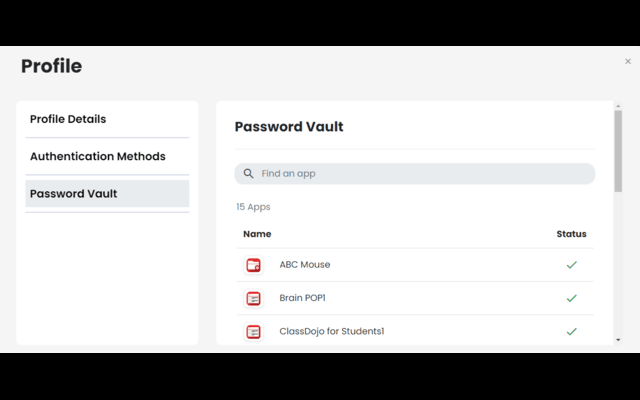Click the ClassDojo for Students1 status checkmark

click(571, 331)
